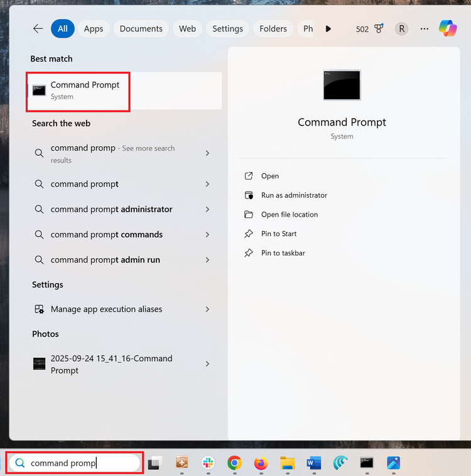Viewport: 471px width, 476px height.
Task: Expand arrow for 'command promp' web result
Action: 207,153
